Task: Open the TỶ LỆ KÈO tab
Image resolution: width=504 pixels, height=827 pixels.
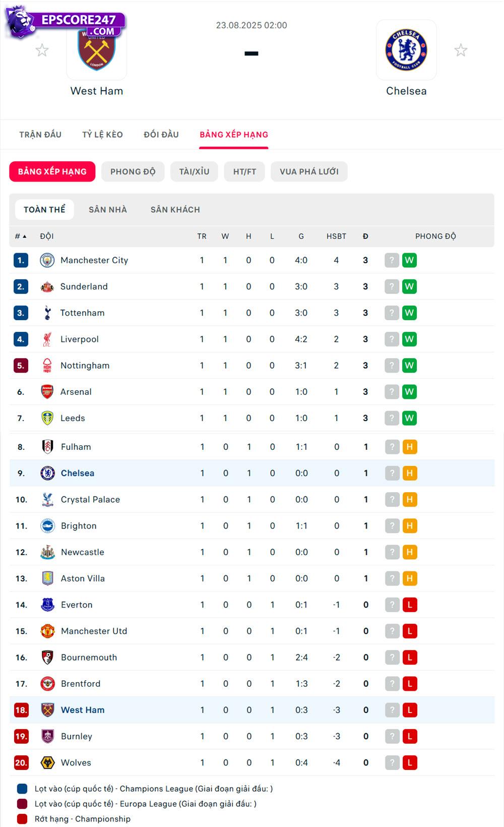Action: [x=102, y=135]
